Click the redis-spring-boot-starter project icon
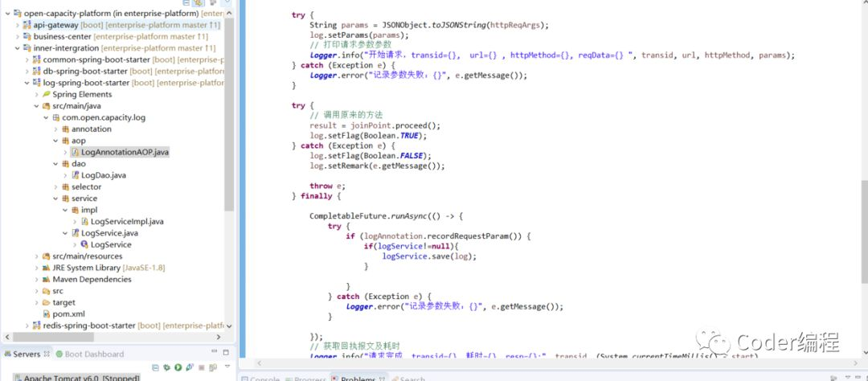 [37, 326]
